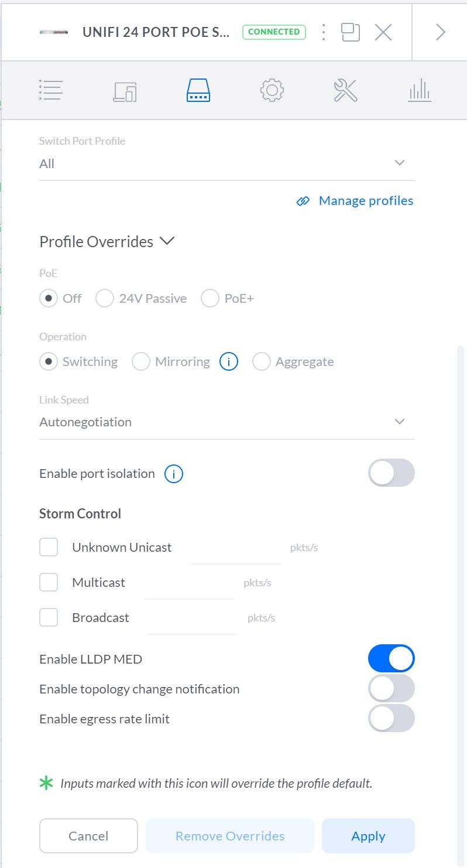Click the three-dot options menu icon
Viewport: 467px width, 868px height.
323,32
